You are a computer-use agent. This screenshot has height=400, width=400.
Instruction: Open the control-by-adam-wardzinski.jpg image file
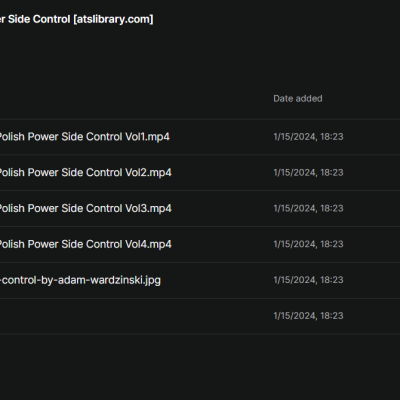tap(80, 280)
